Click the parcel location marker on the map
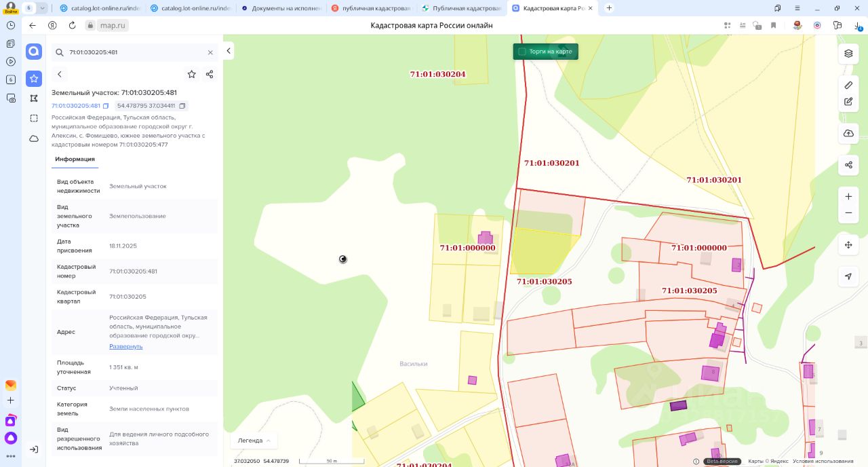 [343, 259]
